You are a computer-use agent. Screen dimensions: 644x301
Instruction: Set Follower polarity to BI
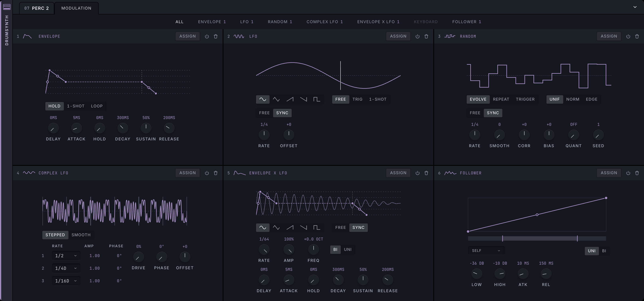604,251
